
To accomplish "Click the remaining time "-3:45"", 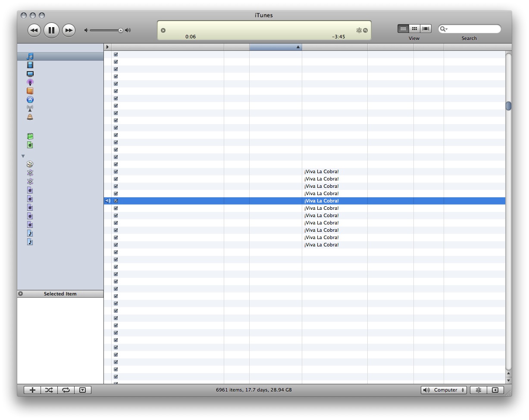I will (338, 37).
